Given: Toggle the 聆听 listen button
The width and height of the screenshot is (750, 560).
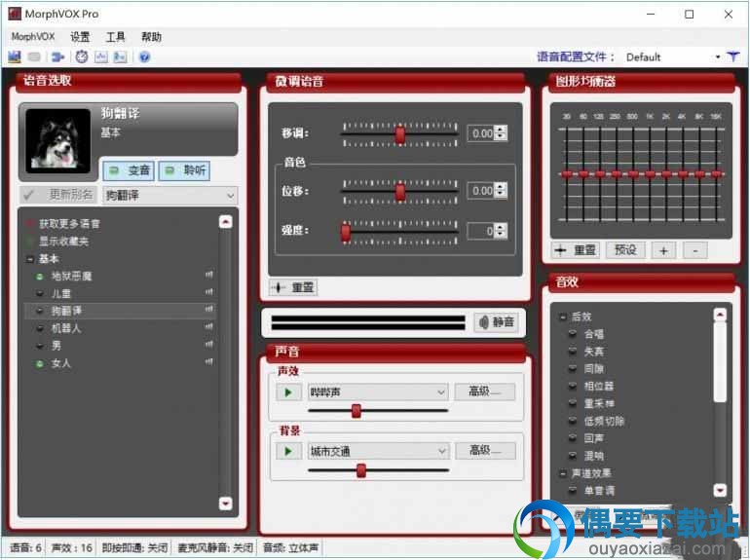Looking at the screenshot, I should pos(184,170).
